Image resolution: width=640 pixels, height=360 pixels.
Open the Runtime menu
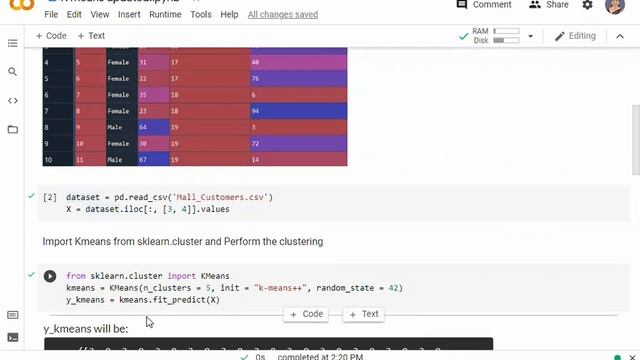[x=165, y=15]
